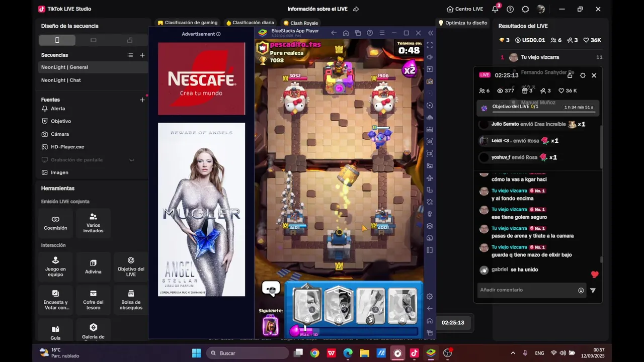Open the Nescafé advertisement
This screenshot has width=644, height=362.
click(201, 78)
